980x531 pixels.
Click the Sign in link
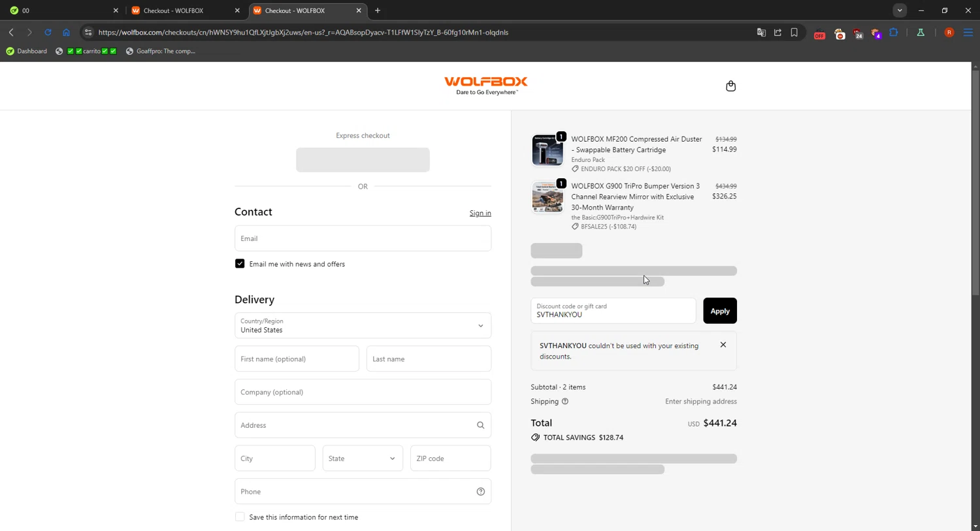(x=480, y=214)
